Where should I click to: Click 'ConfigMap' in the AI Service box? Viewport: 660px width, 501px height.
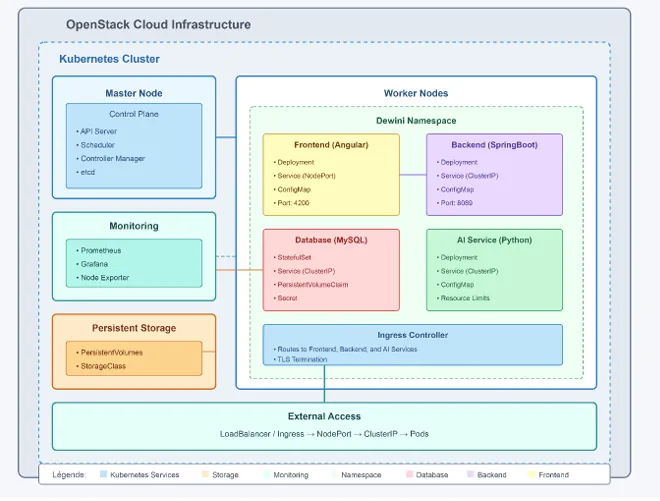[x=455, y=285]
